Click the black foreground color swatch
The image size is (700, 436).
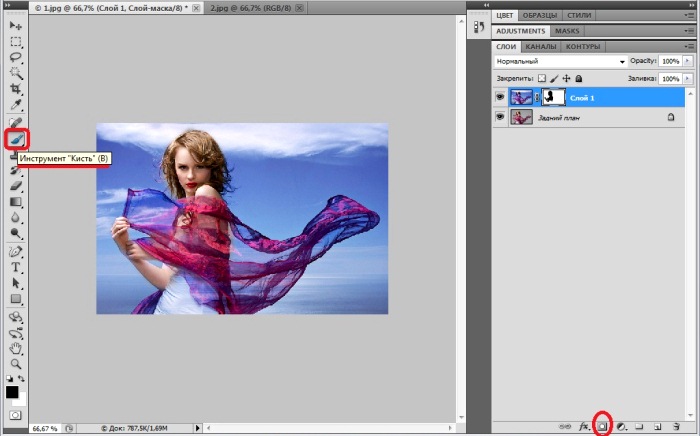(x=12, y=392)
